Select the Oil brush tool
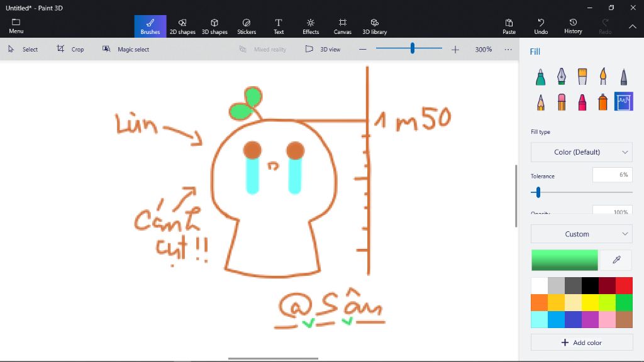 (582, 77)
